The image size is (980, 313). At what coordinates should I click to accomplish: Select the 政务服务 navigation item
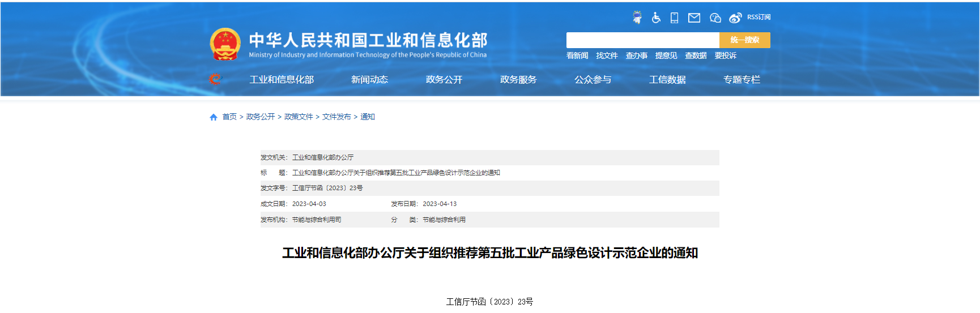pos(518,80)
